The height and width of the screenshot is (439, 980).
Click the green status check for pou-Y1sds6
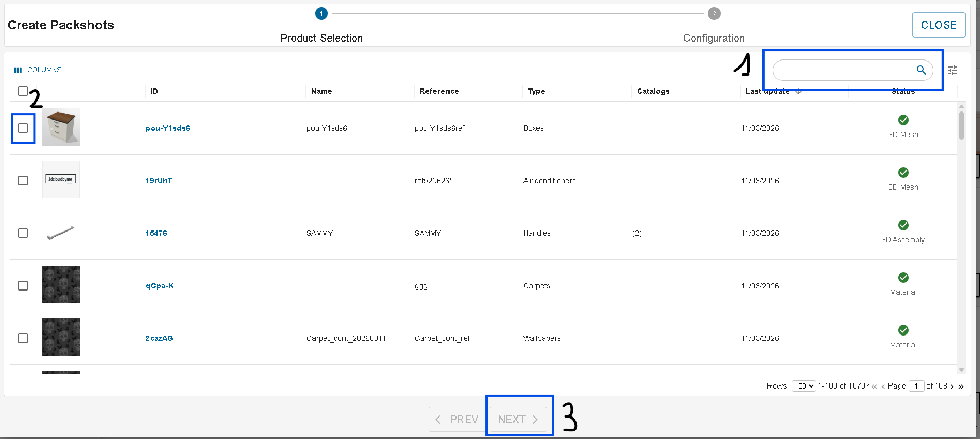click(x=903, y=120)
